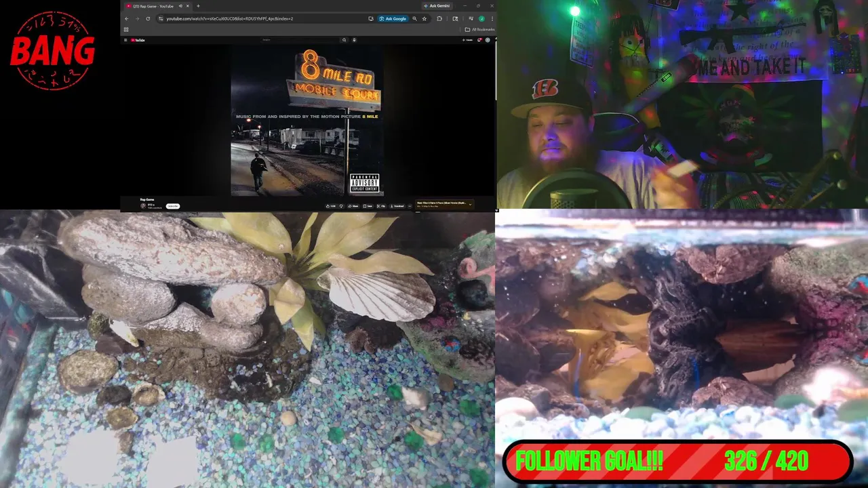Like the video with thumbs up
This screenshot has width=868, height=488.
[x=331, y=206]
